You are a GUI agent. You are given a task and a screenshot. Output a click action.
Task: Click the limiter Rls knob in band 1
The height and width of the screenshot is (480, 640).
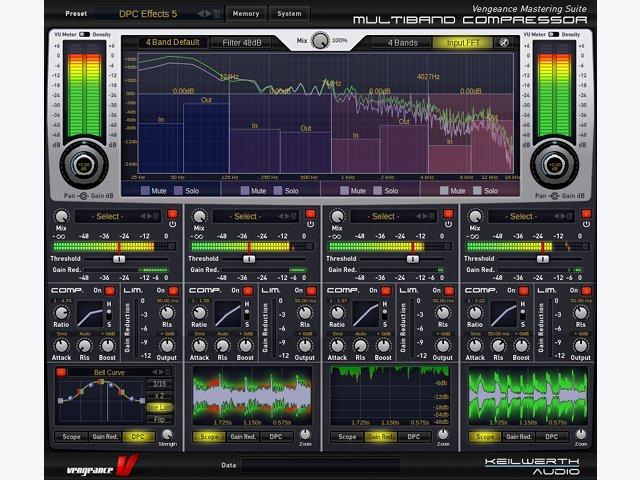167,313
